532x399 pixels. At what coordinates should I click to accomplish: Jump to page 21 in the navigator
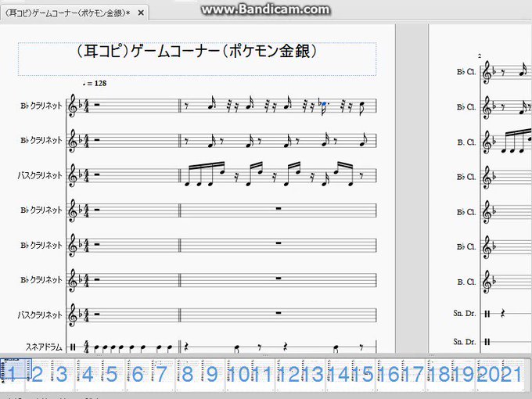(512, 375)
